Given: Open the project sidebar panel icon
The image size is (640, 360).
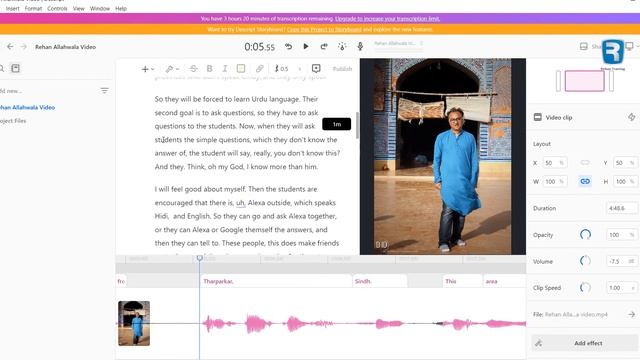Looking at the screenshot, I should (16, 68).
